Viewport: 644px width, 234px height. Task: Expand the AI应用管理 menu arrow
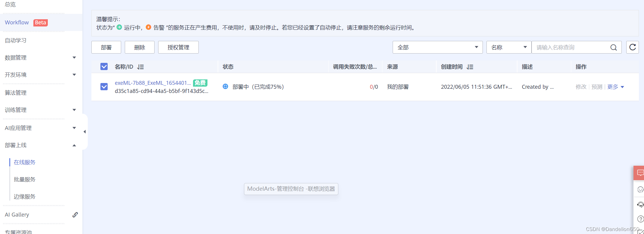(74, 128)
